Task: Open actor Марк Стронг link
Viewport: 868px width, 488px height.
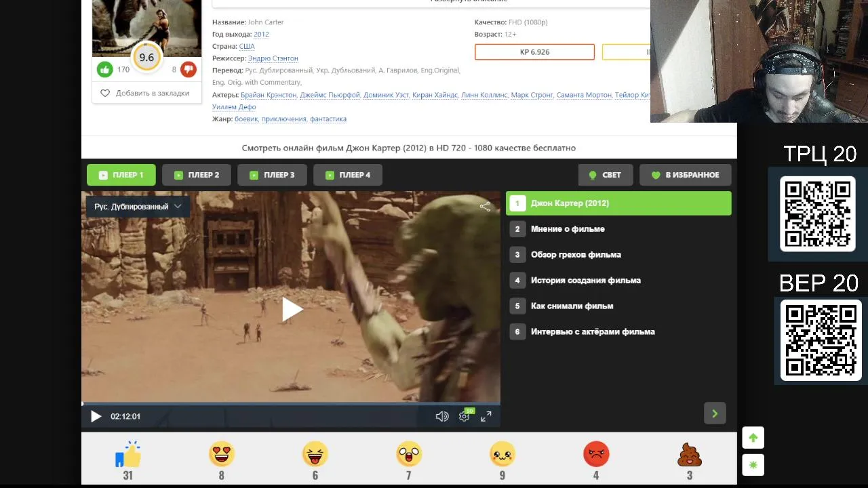Action: click(x=532, y=95)
